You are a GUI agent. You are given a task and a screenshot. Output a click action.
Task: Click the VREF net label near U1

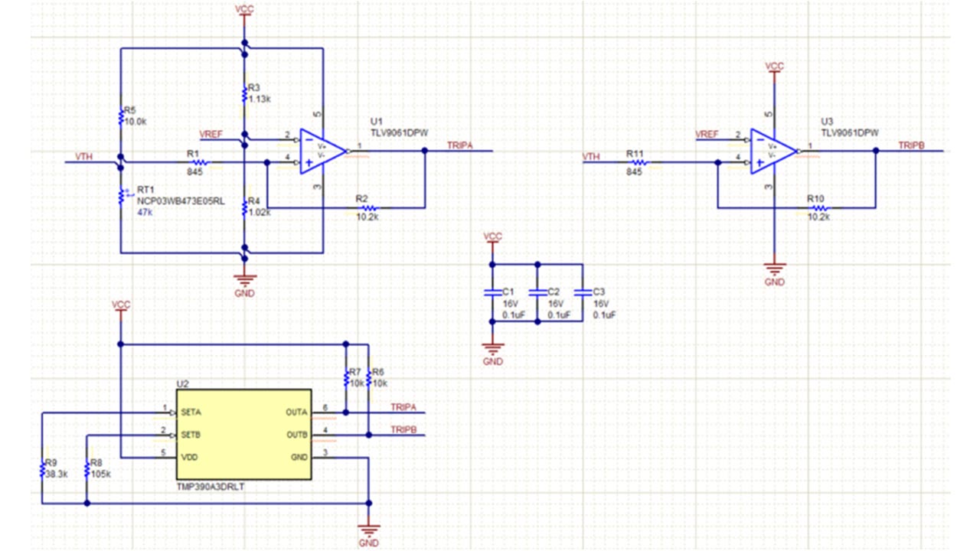[211, 135]
